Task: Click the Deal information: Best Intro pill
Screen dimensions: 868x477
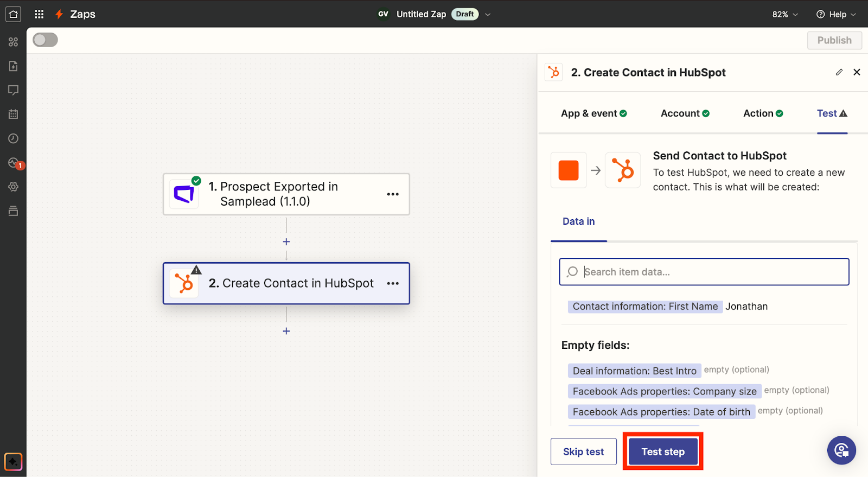Action: click(634, 371)
